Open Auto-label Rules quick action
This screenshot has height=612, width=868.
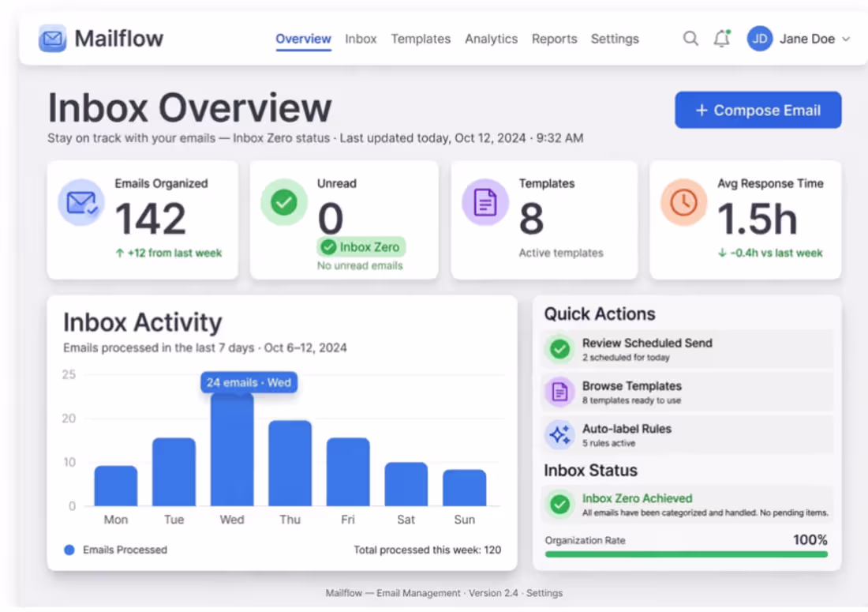click(687, 435)
